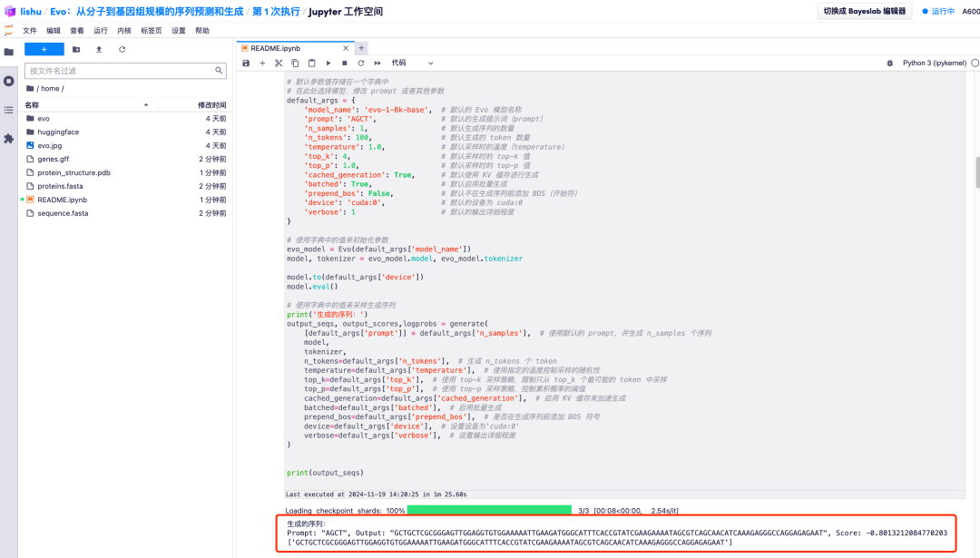Open the extension manager puzzle icon
The width and height of the screenshot is (980, 558).
click(x=9, y=139)
